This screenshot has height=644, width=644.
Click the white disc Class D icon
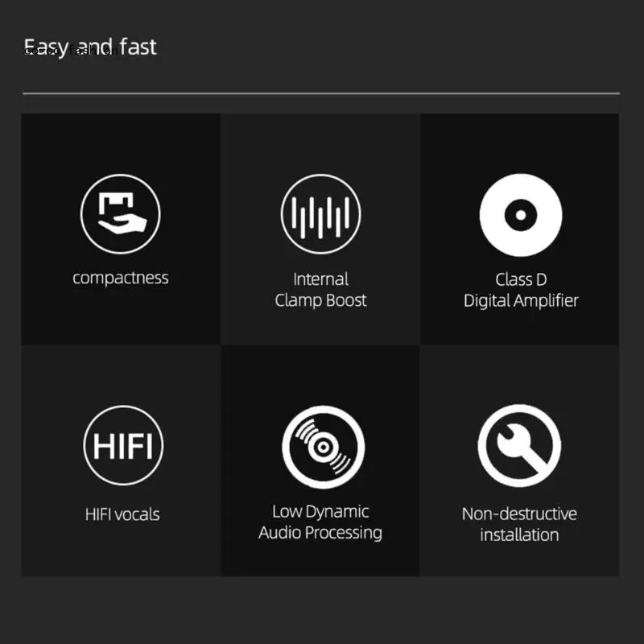click(521, 215)
